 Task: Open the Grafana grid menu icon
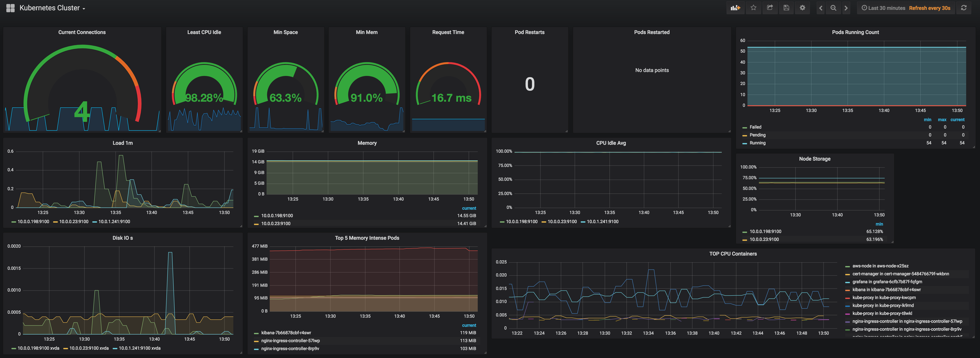[x=10, y=8]
